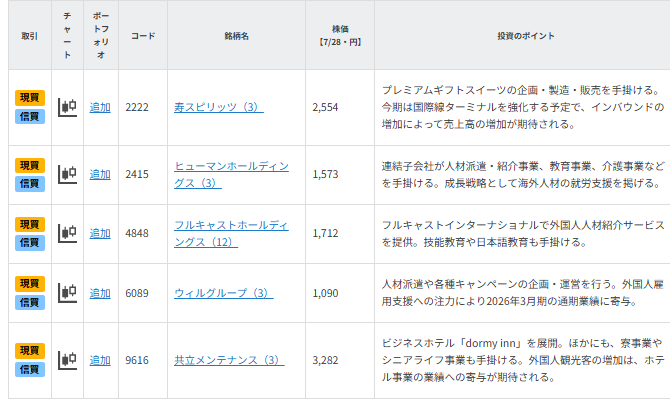Open chart icon for 共立メンテナンス row

(x=68, y=360)
